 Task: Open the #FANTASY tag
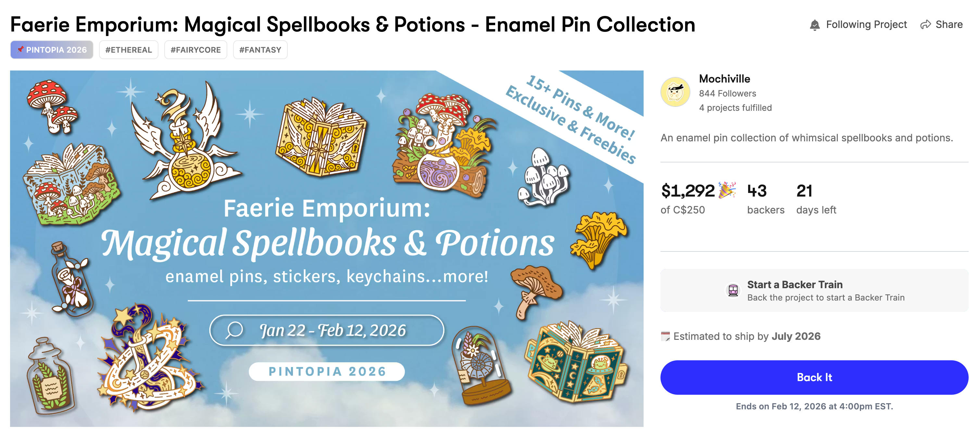[260, 50]
